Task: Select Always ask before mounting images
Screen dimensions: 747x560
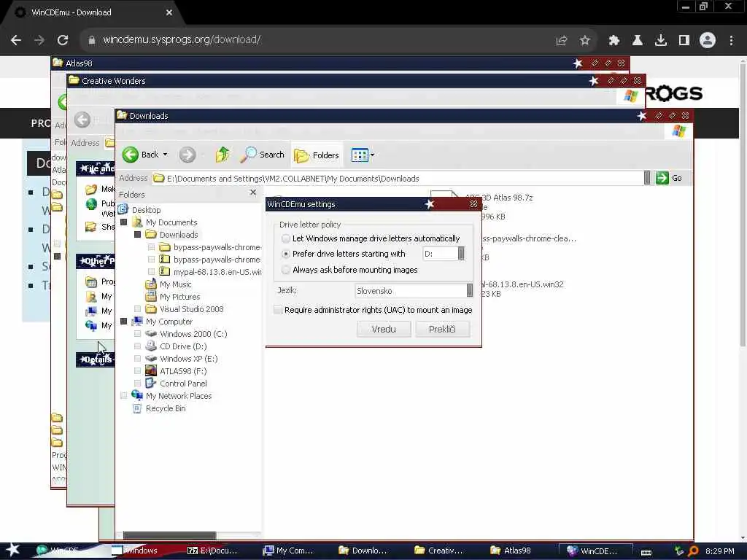Action: (286, 270)
